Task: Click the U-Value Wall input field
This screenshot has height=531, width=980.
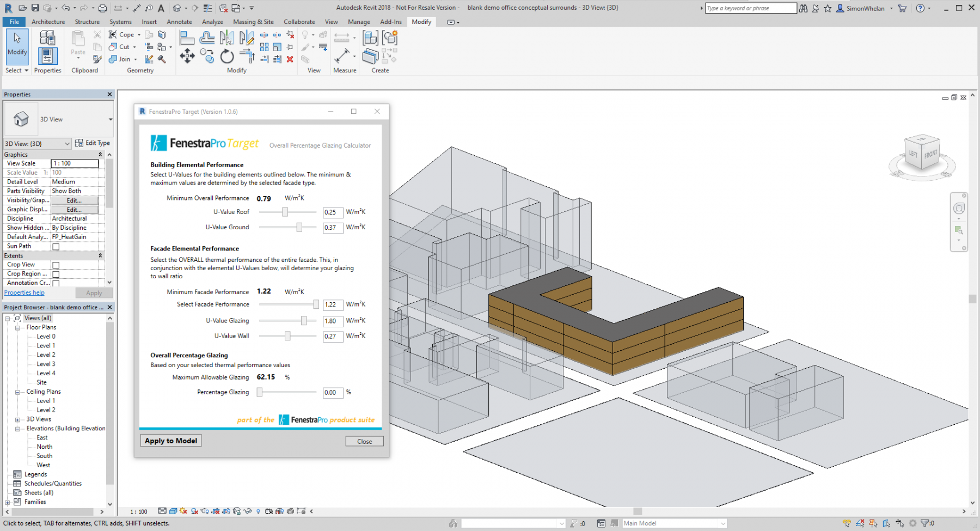Action: pos(333,337)
